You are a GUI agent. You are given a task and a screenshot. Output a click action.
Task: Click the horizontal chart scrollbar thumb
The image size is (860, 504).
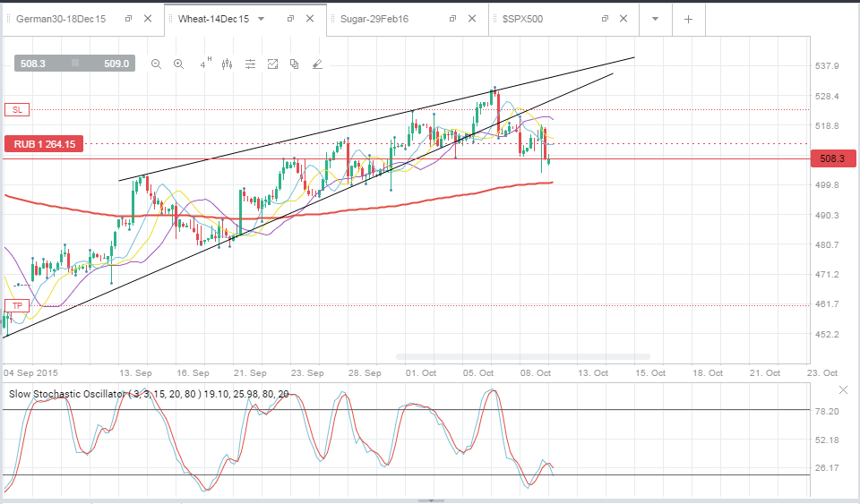coord(522,356)
